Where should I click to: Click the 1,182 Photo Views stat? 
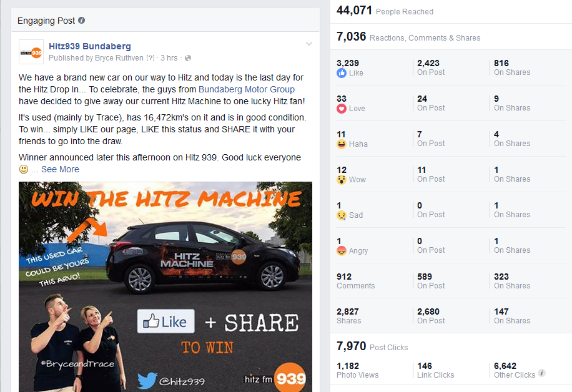point(357,371)
